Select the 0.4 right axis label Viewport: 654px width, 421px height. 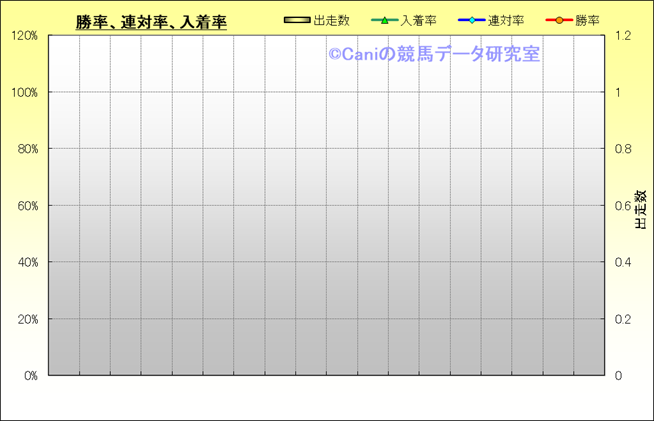click(x=622, y=262)
